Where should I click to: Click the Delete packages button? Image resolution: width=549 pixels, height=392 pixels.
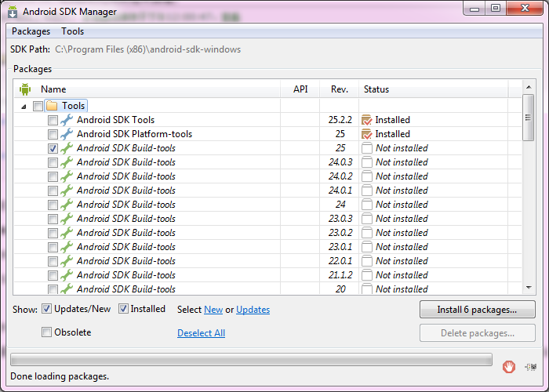coord(477,333)
